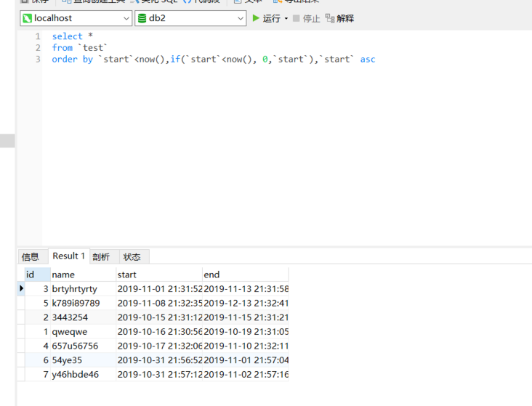Click end value 2019-11-15 21:31:21

[246, 317]
